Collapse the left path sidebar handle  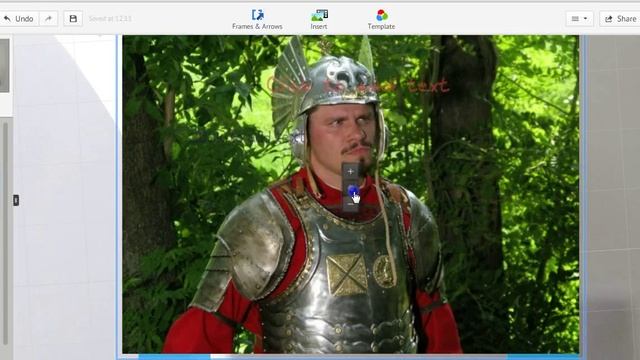[x=16, y=200]
